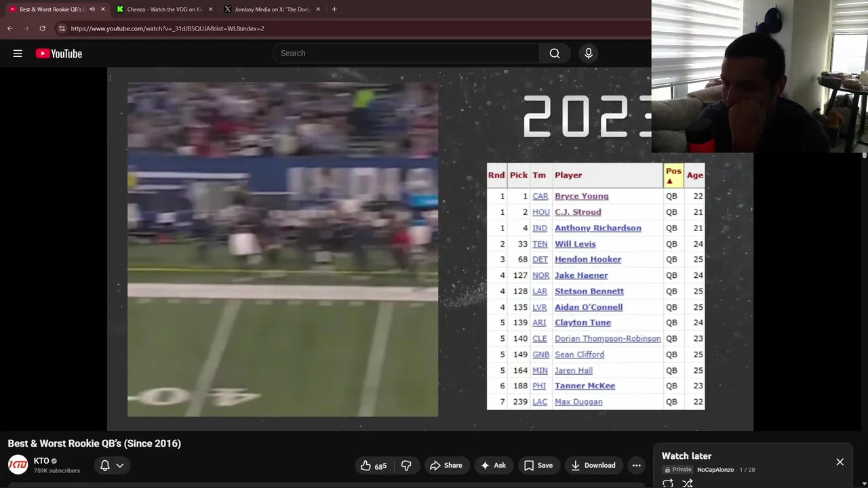Viewport: 868px width, 488px height.
Task: Go to the YouTube home logo
Action: (59, 54)
